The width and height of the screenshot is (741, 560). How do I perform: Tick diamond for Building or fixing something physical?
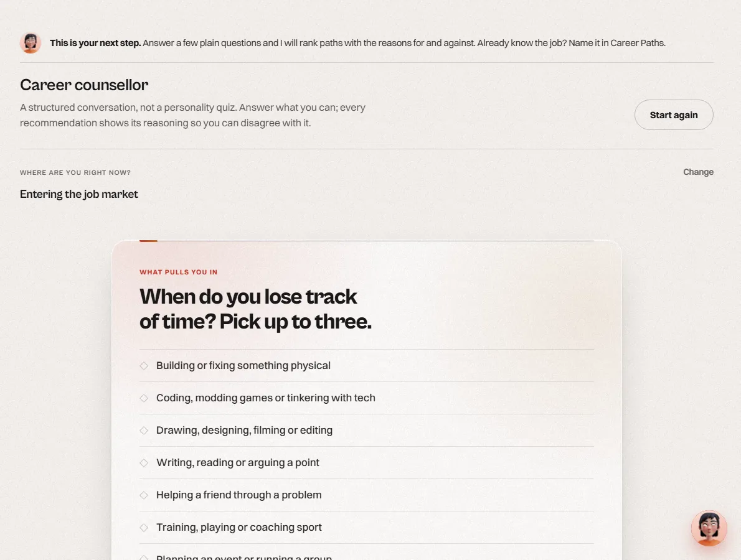pyautogui.click(x=144, y=365)
